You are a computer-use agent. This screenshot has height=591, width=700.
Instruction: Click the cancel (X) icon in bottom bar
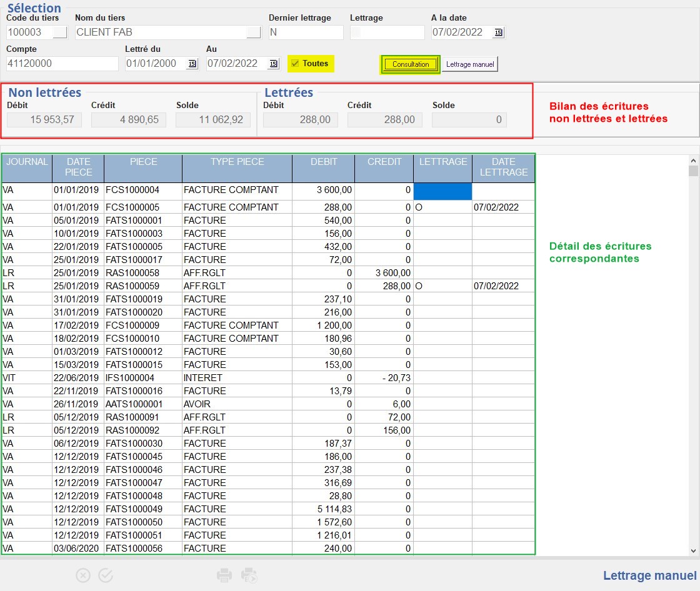83,575
